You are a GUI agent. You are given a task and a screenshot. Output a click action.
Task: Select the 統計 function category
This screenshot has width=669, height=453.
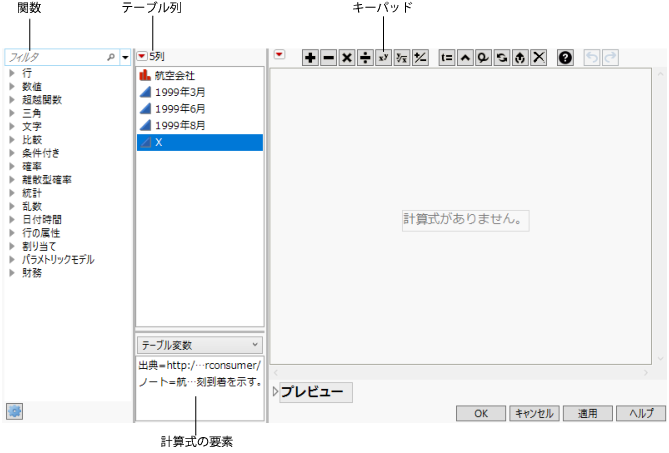[x=32, y=193]
